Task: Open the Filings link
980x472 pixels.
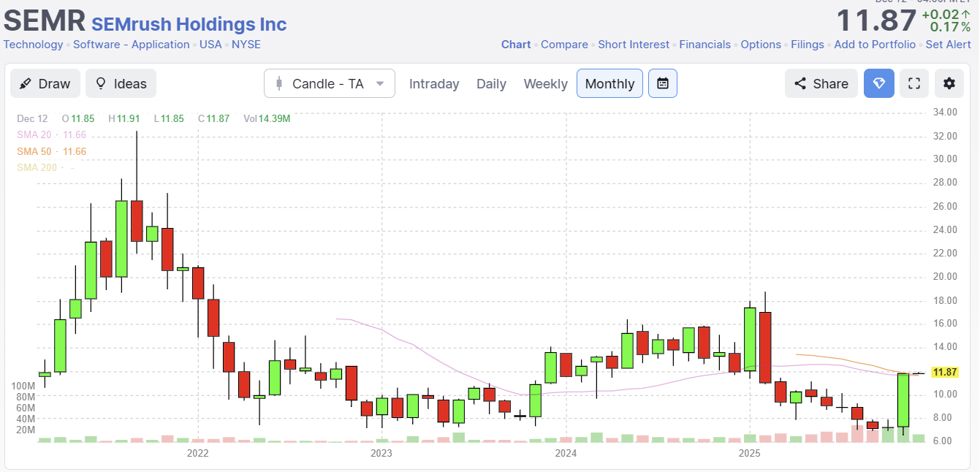Action: pyautogui.click(x=808, y=45)
